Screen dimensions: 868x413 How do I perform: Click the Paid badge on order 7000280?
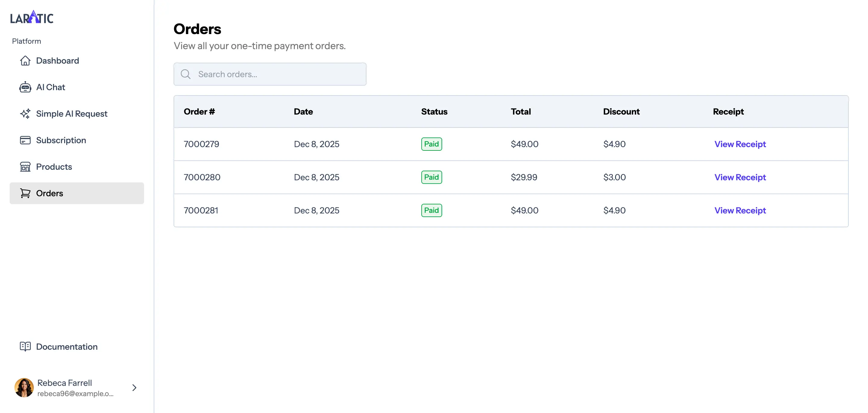431,177
